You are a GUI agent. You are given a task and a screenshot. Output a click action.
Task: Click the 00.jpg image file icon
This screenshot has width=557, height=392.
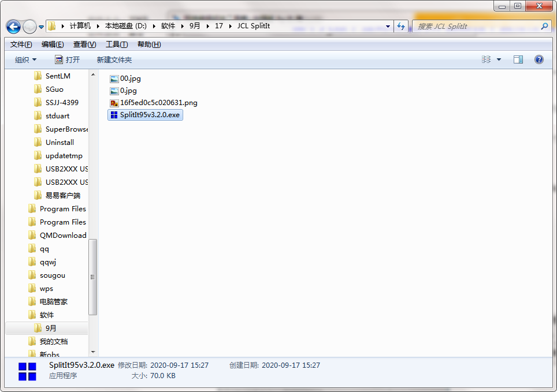(x=114, y=79)
